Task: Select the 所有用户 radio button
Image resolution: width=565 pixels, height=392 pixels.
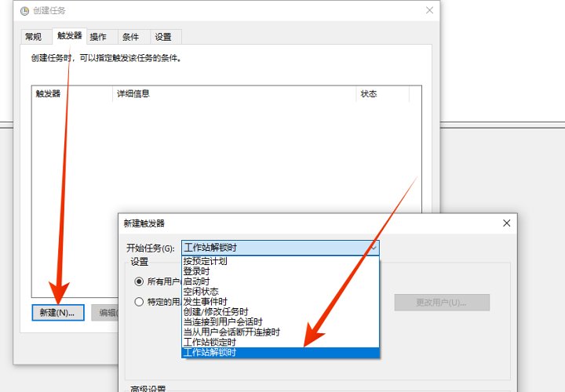Action: (139, 281)
